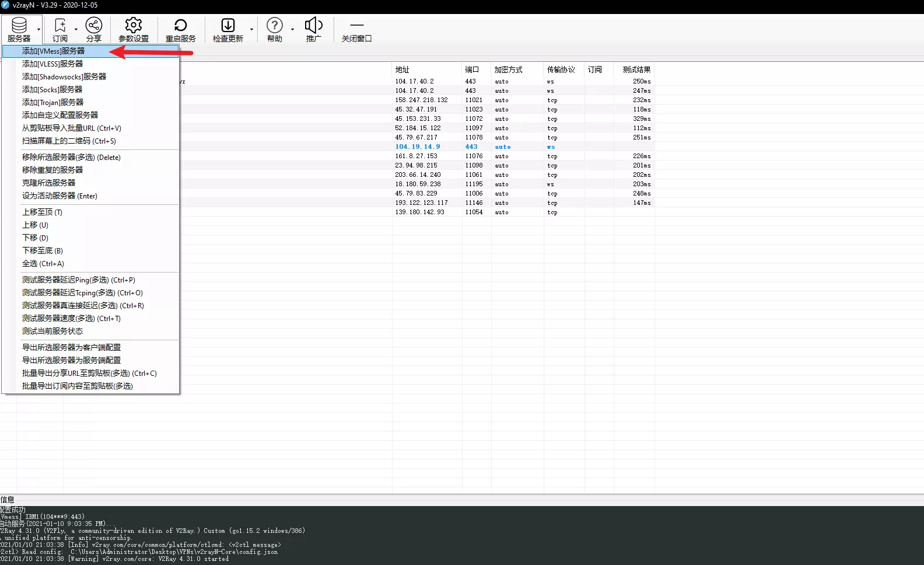The height and width of the screenshot is (565, 924).
Task: Click the 检查更新 check update icon
Action: tap(228, 29)
